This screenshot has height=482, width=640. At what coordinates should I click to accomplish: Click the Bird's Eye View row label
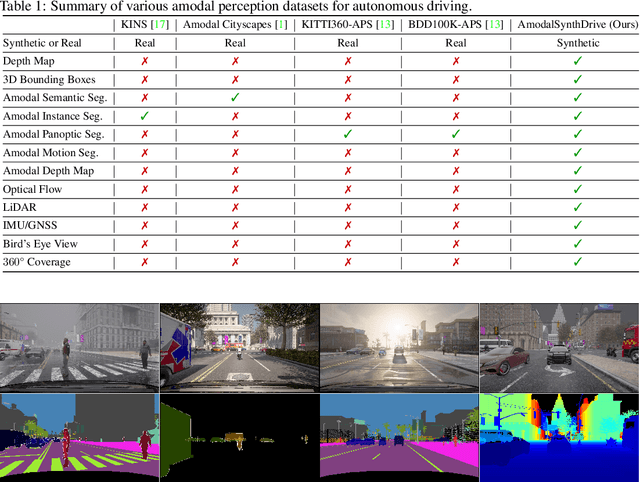(40, 244)
